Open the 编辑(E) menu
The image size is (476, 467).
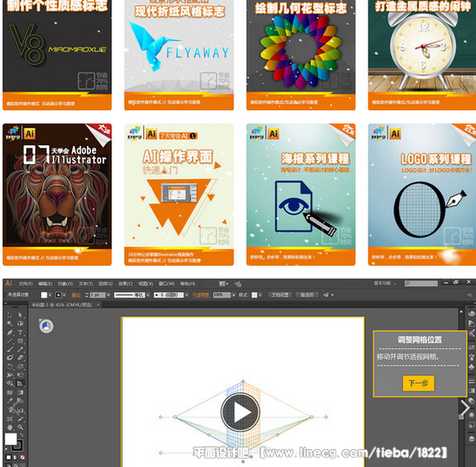[45, 284]
